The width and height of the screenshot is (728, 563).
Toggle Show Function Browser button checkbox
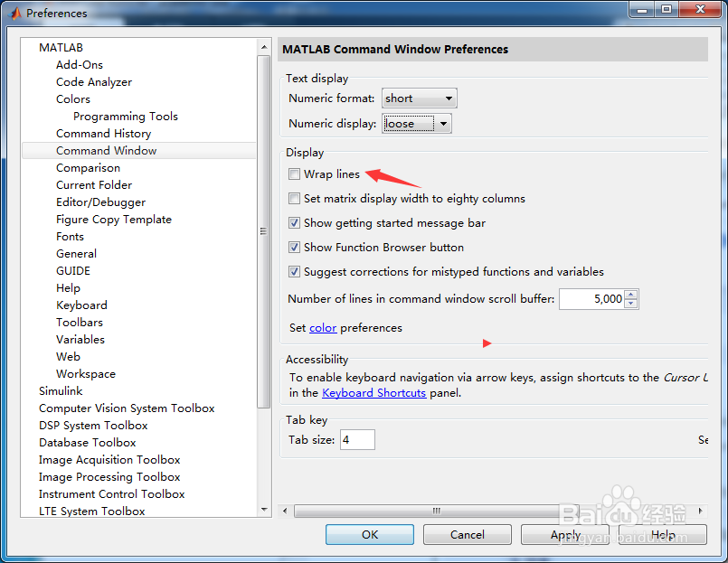click(294, 247)
